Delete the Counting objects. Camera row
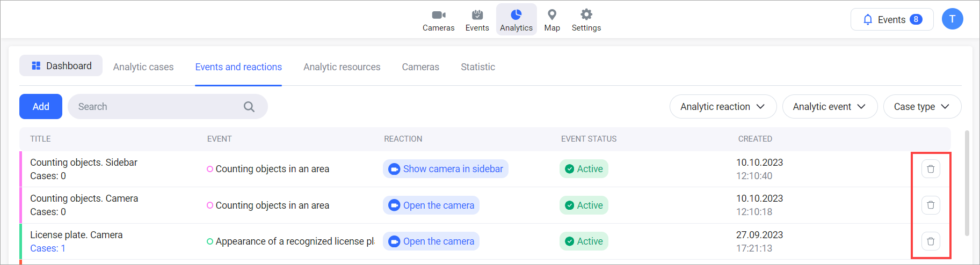This screenshot has height=265, width=980. pos(931,205)
